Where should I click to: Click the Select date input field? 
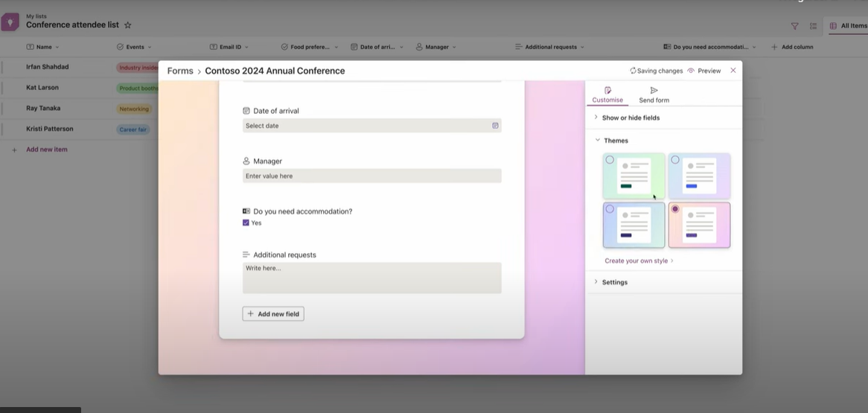coord(372,126)
